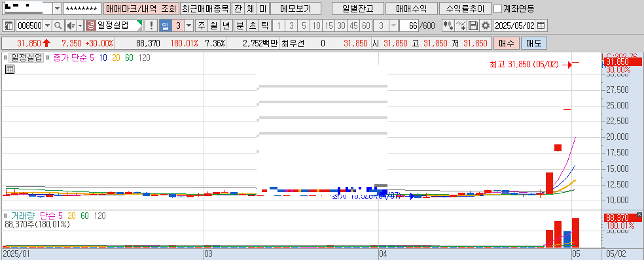Open greyed interval dropdown after 60
Screen dimensions: 644x260
pos(393,26)
